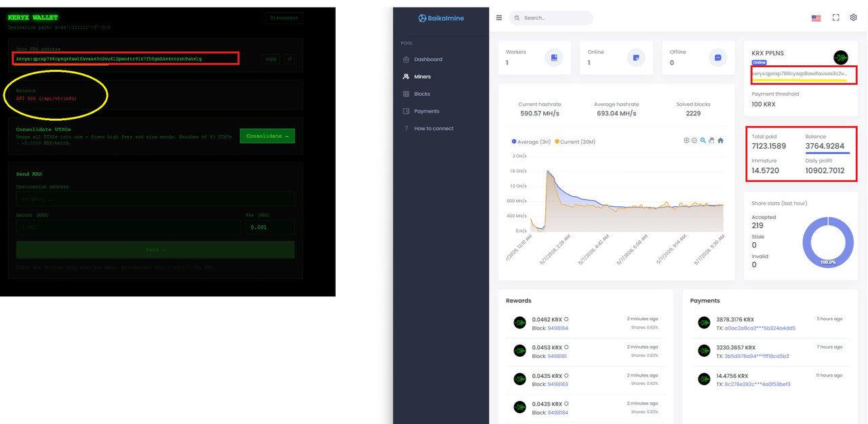Copy the KRX address in Keryx Wallet
The height and width of the screenshot is (424, 868).
pyautogui.click(x=271, y=59)
